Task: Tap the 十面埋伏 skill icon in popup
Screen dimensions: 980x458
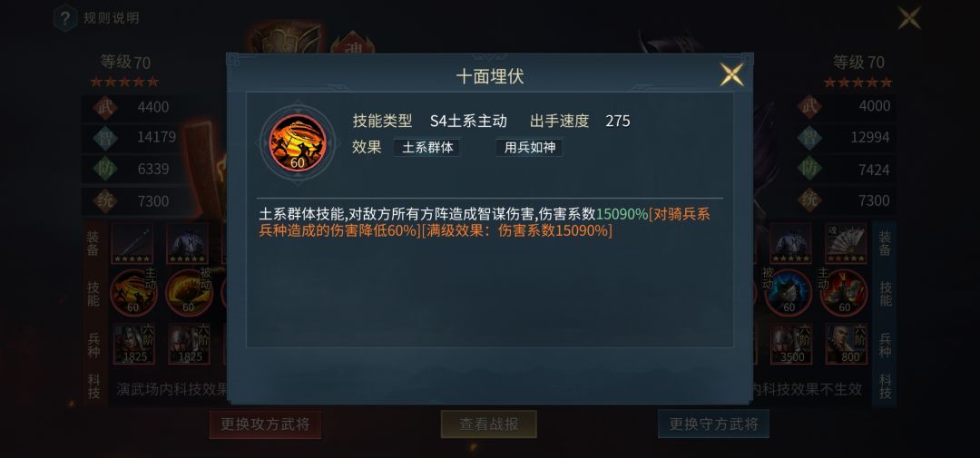Action: tap(298, 143)
